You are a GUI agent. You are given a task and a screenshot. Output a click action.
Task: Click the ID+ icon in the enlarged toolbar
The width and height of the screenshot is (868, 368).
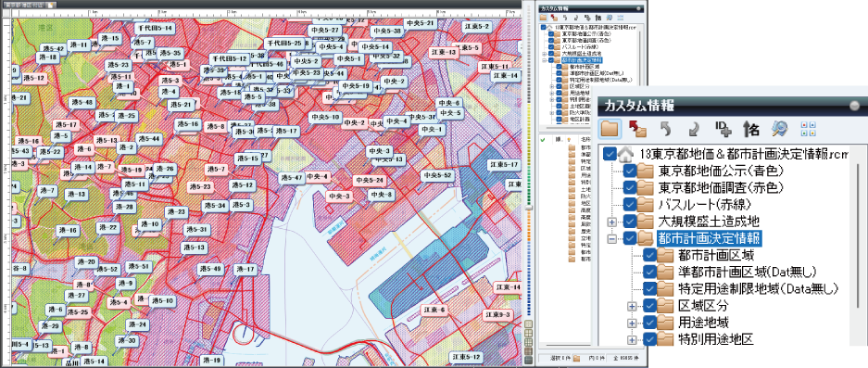click(x=723, y=129)
